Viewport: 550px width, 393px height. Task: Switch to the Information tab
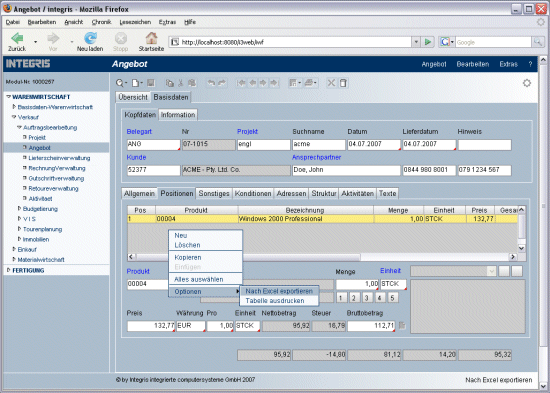point(178,115)
